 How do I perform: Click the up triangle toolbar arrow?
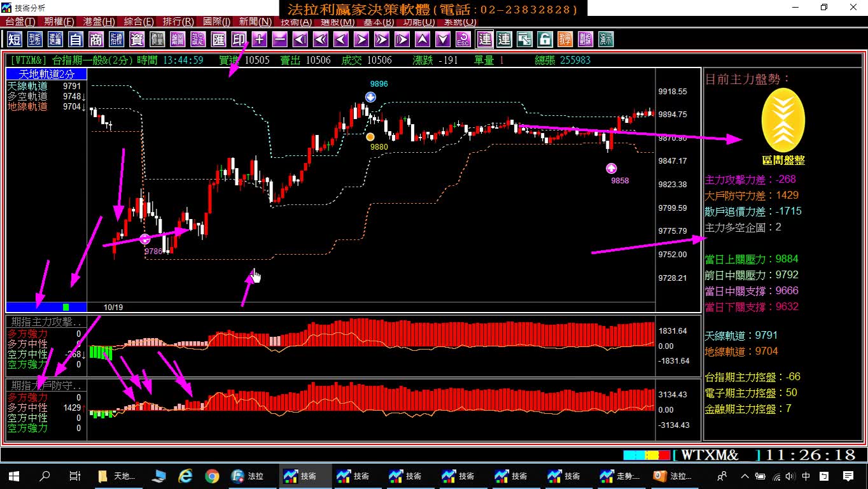pyautogui.click(x=422, y=39)
